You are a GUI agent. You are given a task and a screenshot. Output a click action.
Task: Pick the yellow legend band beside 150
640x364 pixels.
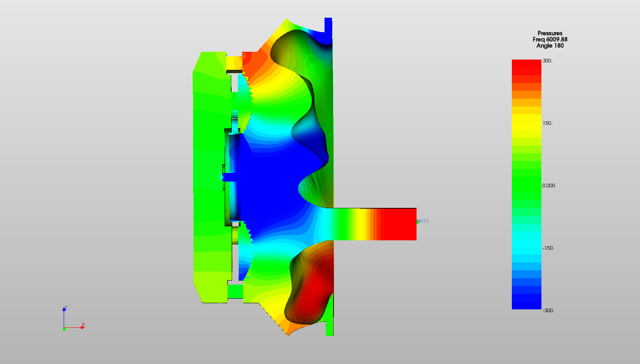[526, 123]
